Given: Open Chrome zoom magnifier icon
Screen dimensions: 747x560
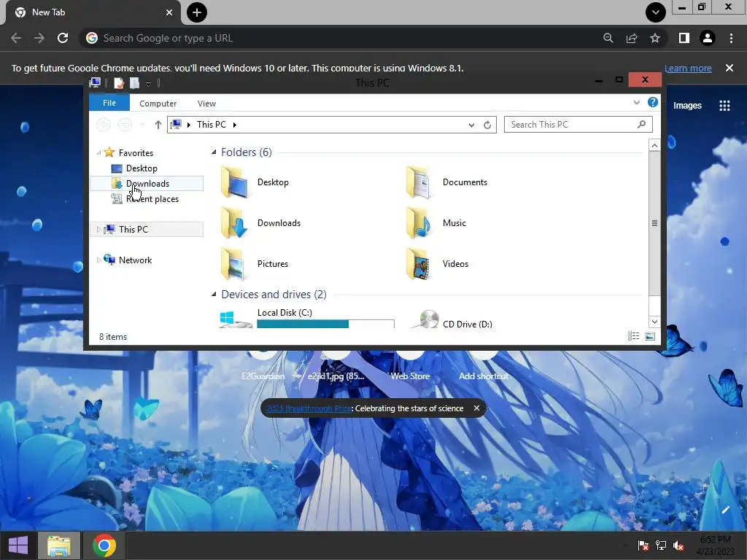Looking at the screenshot, I should click(608, 38).
